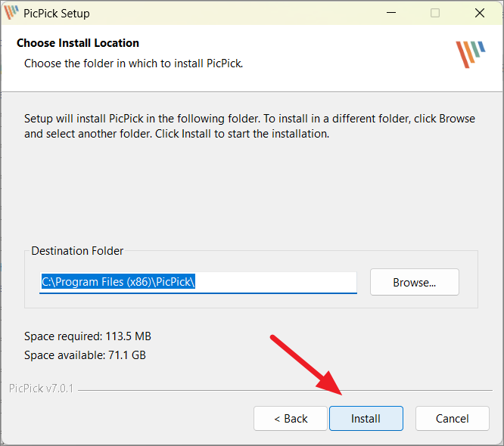The image size is (504, 446).
Task: Click the setup instructions paragraph text
Action: [250, 126]
